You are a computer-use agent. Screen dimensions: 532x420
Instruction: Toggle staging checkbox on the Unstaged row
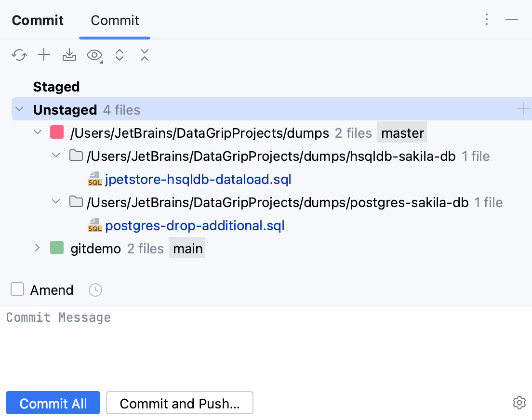pos(523,109)
